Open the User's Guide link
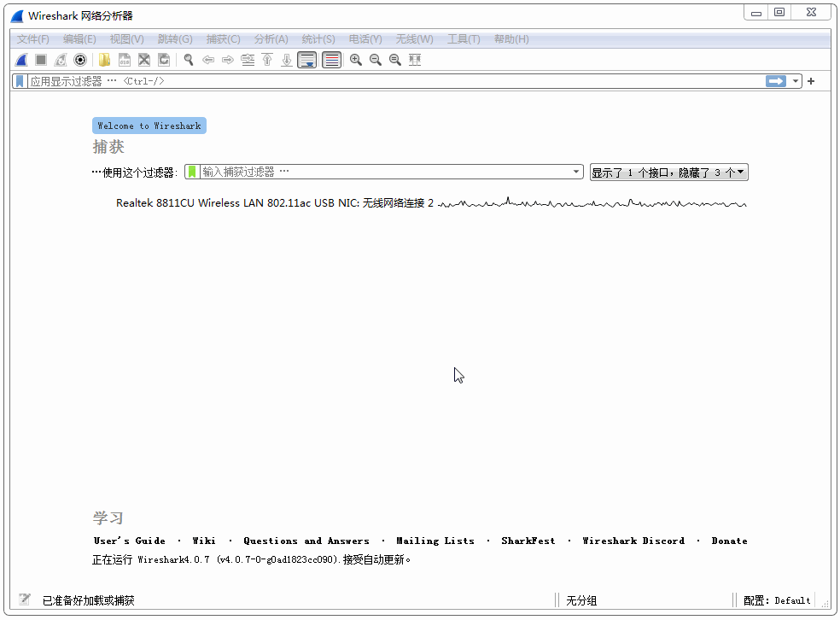840x620 pixels. (x=129, y=541)
